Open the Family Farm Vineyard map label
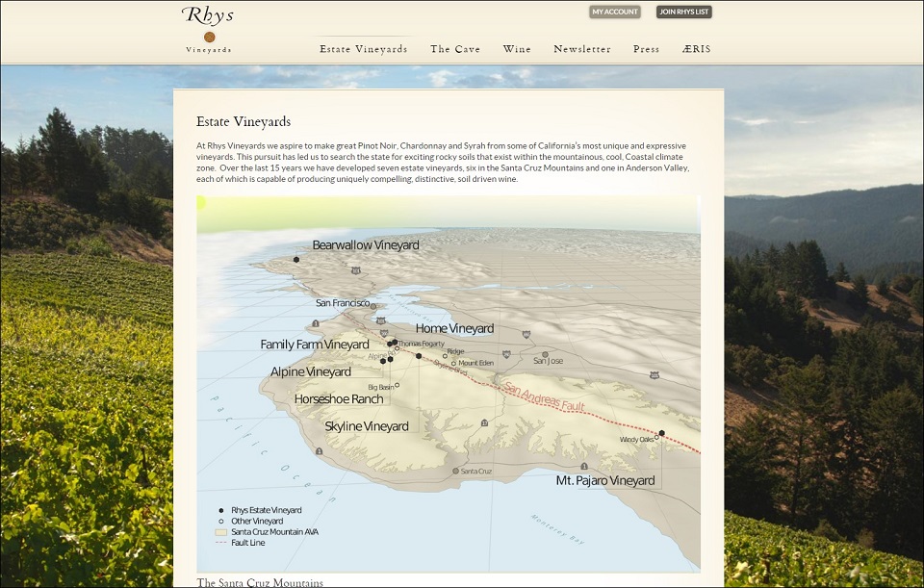924x588 pixels. 315,345
